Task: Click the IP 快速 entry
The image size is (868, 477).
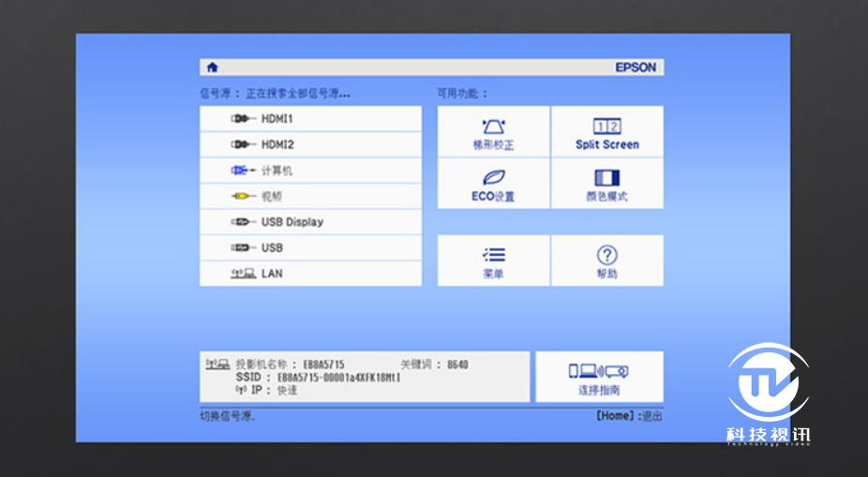Action: point(267,390)
